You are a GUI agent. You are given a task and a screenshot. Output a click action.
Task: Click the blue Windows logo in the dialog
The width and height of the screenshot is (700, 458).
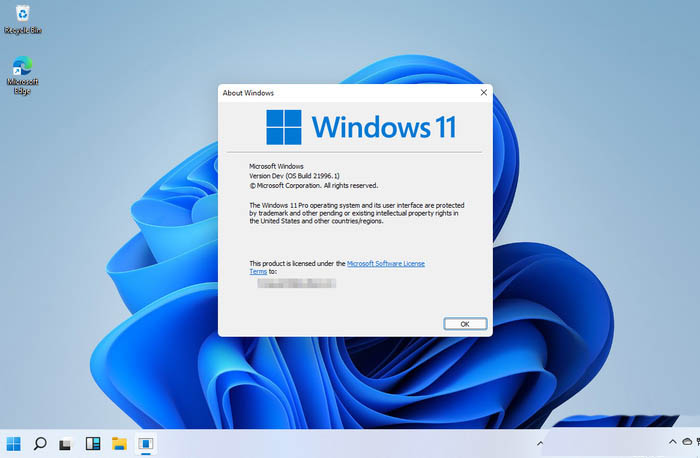pyautogui.click(x=284, y=127)
